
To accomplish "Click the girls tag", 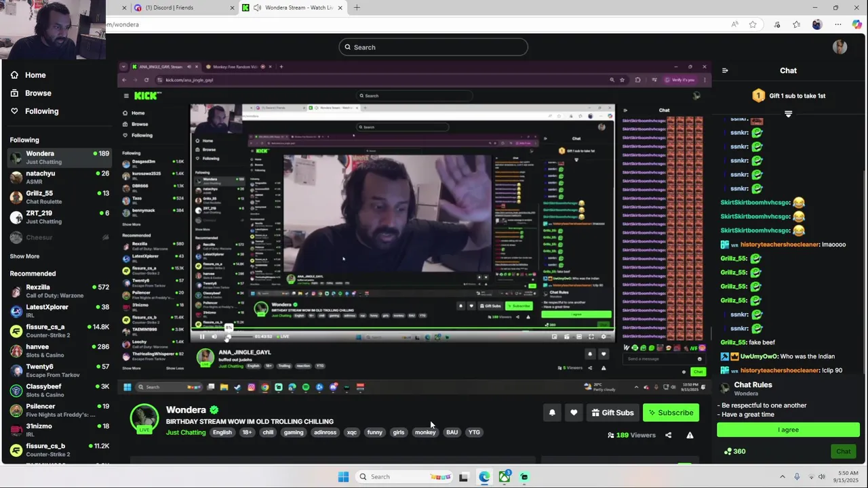I will pos(399,432).
